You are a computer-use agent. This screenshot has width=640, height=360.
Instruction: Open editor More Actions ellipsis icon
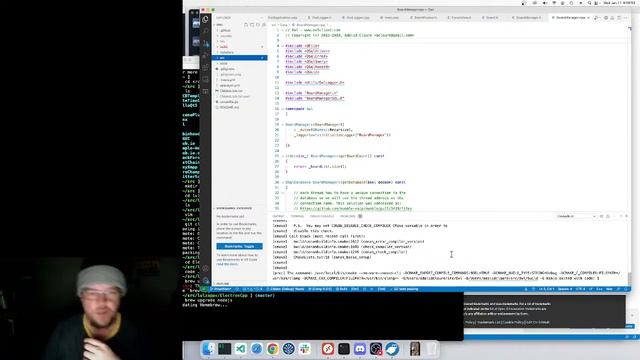point(625,18)
